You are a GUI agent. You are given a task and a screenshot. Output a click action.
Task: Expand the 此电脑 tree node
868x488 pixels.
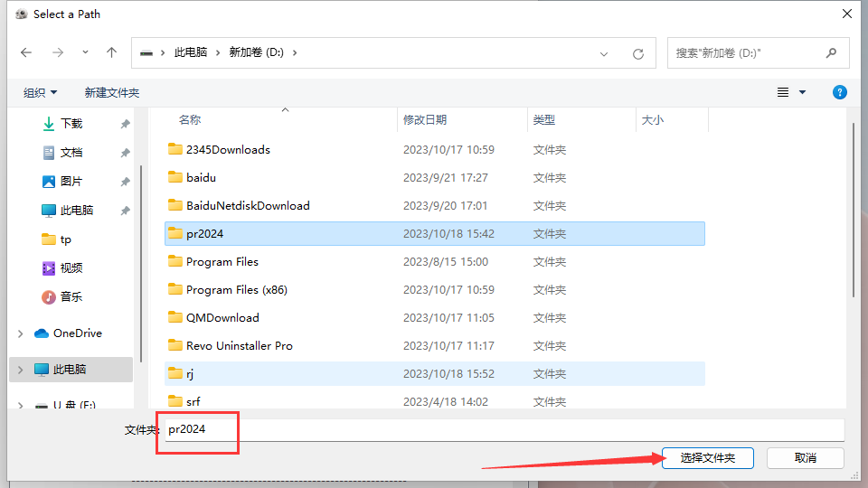(x=21, y=370)
